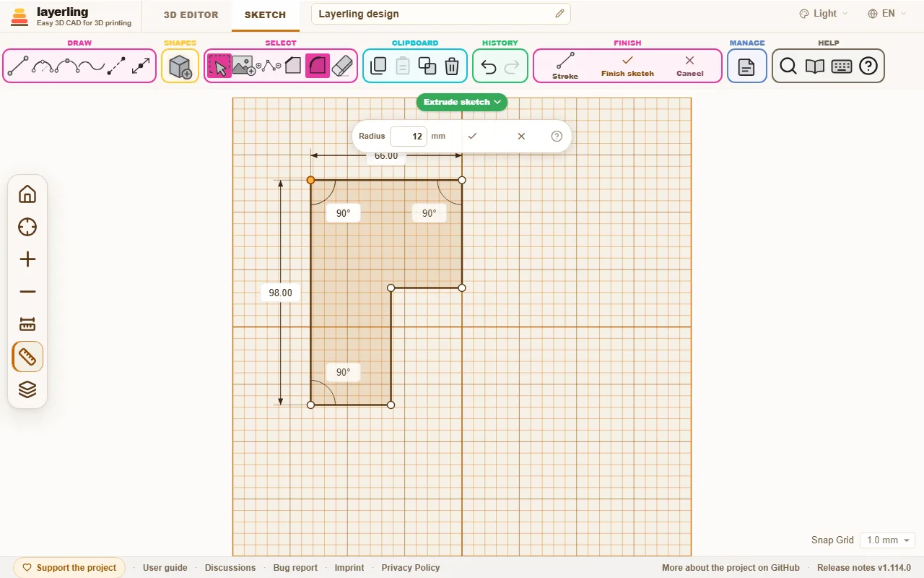Delete selection using the trash icon
The image size is (924, 578).
click(x=452, y=66)
